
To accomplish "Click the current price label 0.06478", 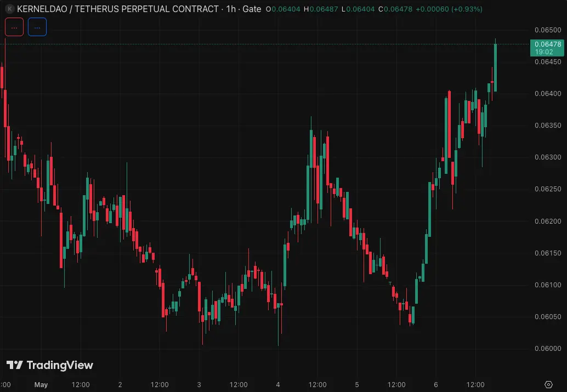I will (x=547, y=48).
